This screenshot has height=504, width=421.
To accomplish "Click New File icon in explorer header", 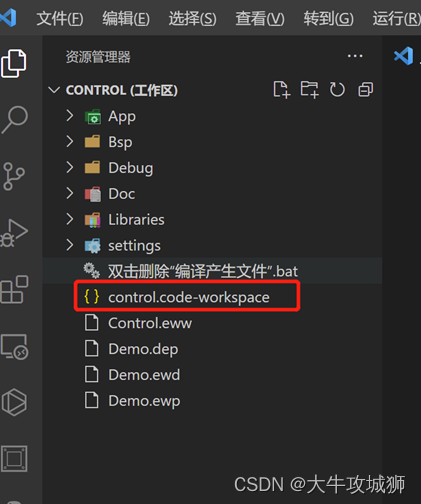I will point(282,89).
